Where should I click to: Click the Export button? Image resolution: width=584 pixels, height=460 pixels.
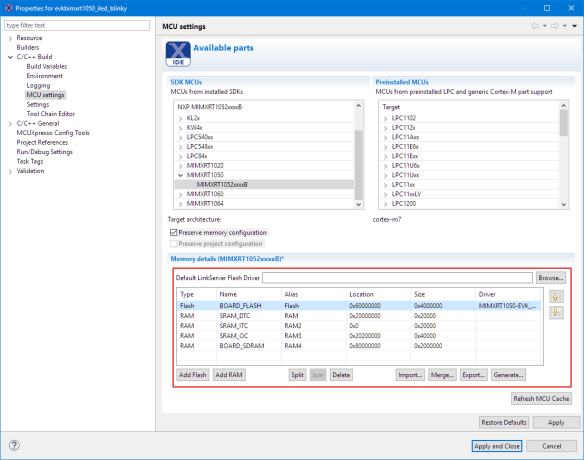(474, 375)
